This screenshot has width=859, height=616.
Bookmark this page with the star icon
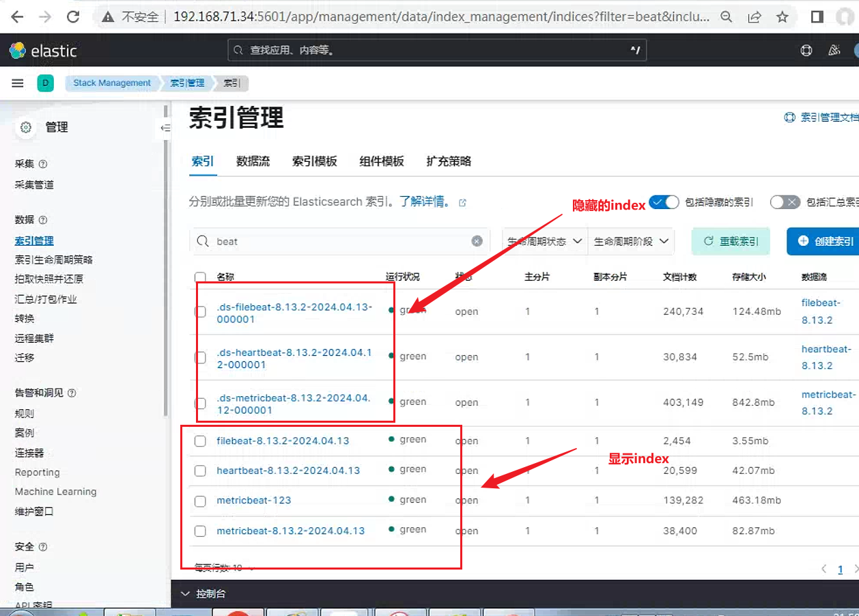pyautogui.click(x=783, y=17)
